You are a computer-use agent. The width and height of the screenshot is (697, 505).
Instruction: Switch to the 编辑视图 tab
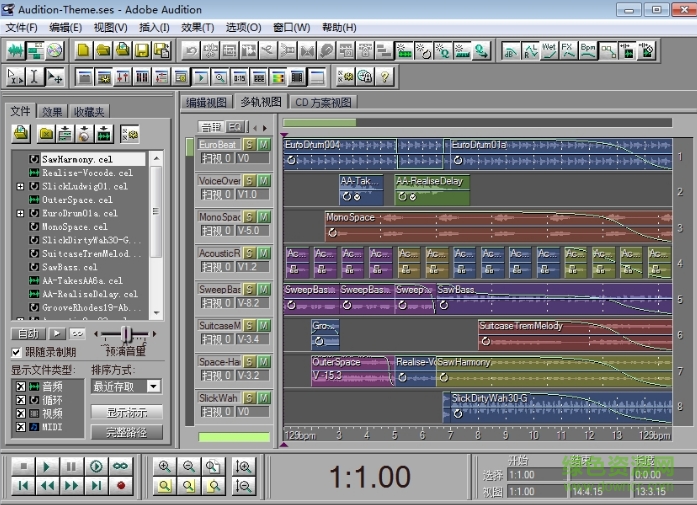208,102
